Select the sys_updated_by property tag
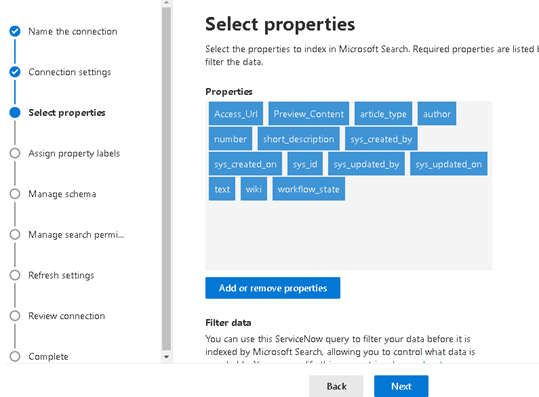This screenshot has width=539, height=397. (x=366, y=164)
